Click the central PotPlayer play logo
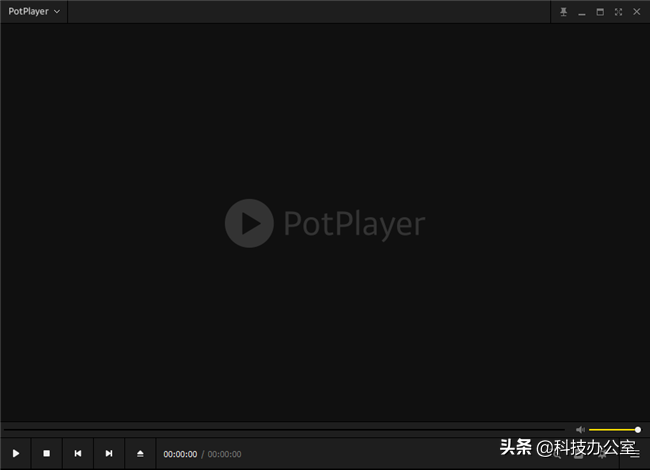Viewport: 650px width, 470px height. [x=249, y=223]
